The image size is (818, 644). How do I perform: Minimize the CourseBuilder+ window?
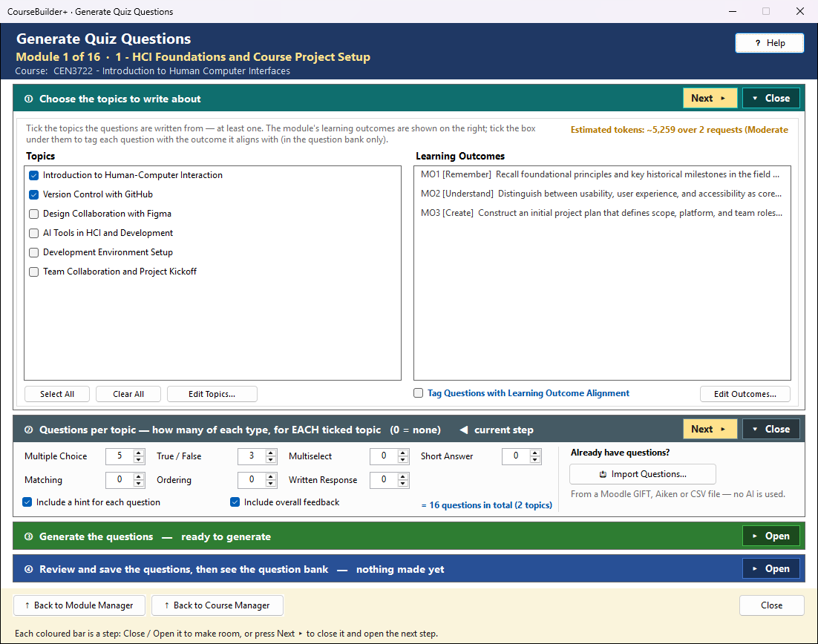(733, 11)
